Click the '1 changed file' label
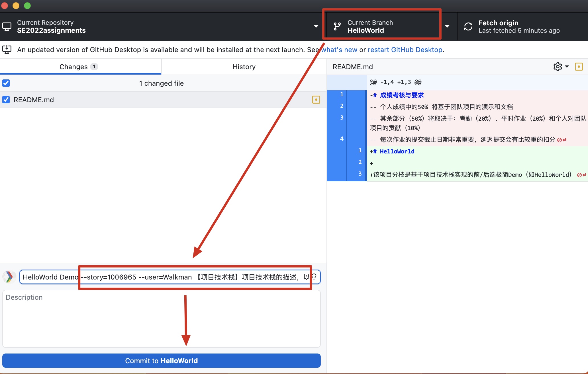This screenshot has width=588, height=374. coord(161,83)
